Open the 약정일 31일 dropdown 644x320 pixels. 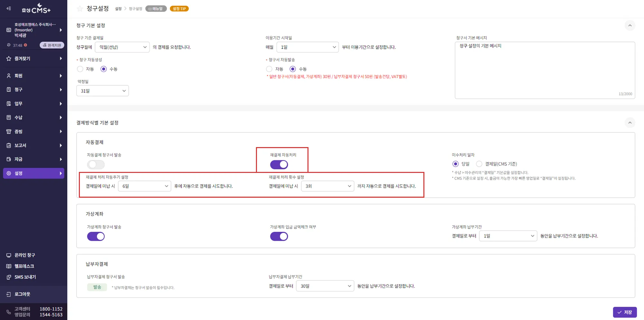click(102, 91)
